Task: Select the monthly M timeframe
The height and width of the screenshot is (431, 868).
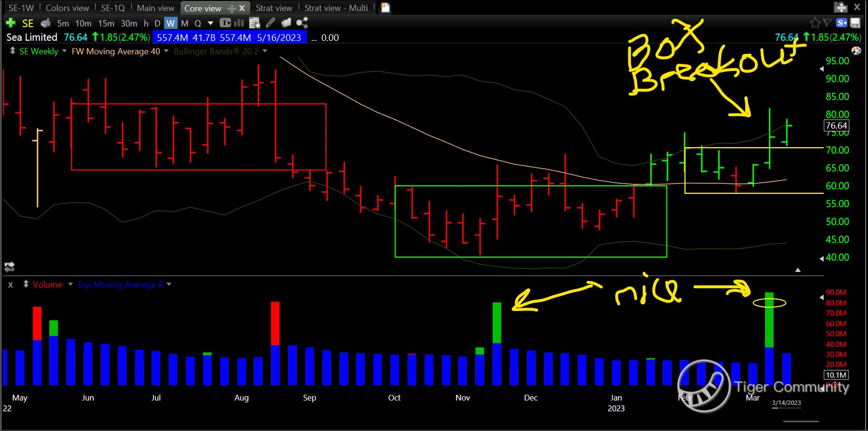Action: 185,23
